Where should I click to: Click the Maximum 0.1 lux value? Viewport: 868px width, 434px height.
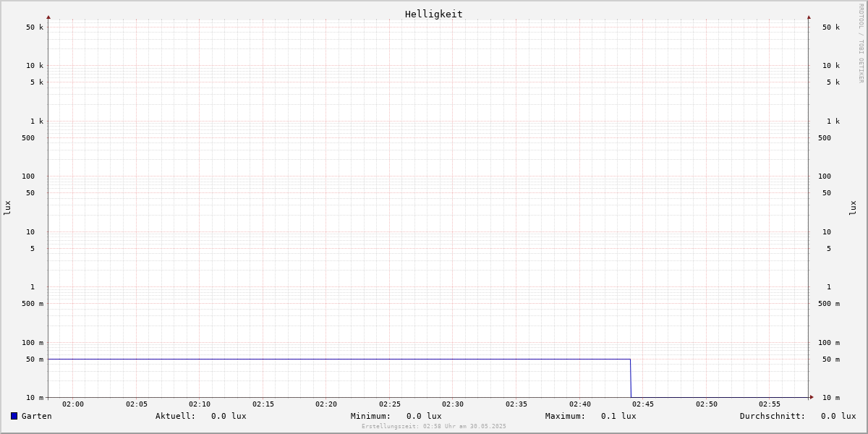click(618, 416)
